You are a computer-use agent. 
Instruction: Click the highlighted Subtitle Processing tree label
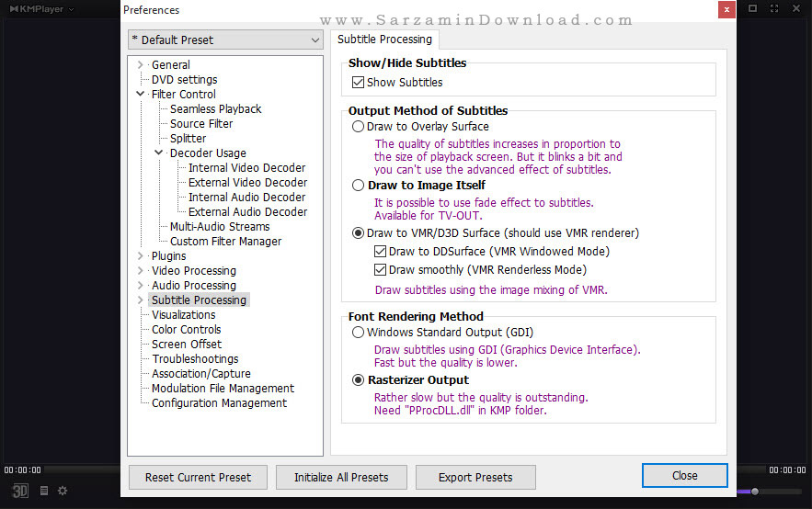click(x=199, y=300)
